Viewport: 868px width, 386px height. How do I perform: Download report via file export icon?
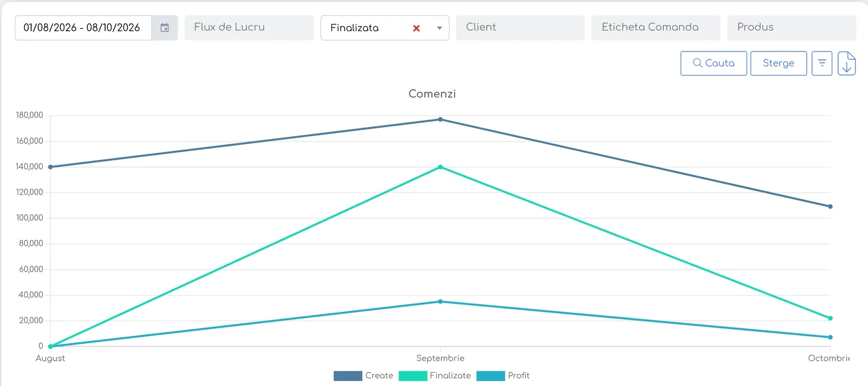point(847,63)
